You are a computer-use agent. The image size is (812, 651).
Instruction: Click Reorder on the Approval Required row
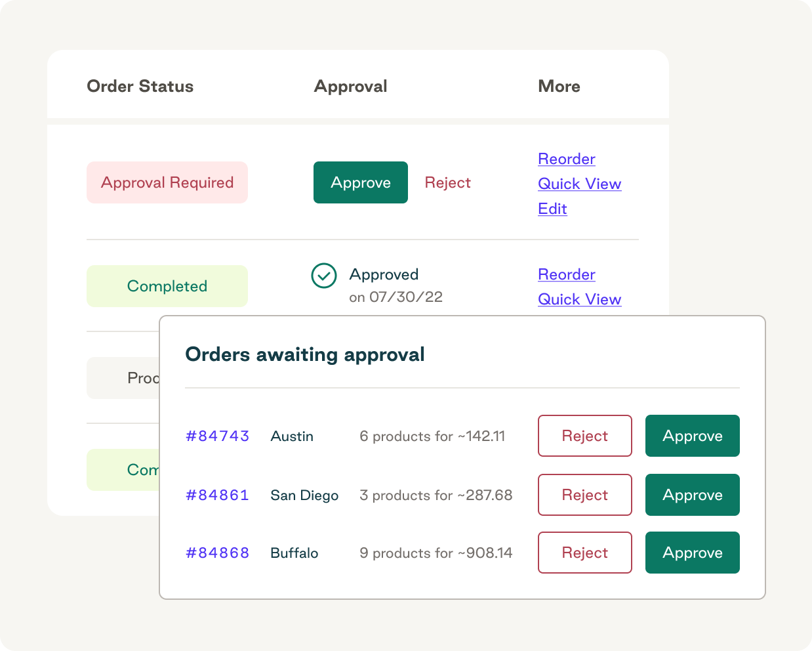click(566, 159)
